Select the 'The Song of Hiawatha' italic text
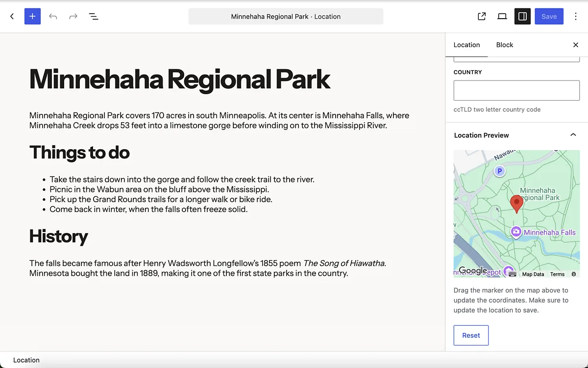 click(343, 263)
